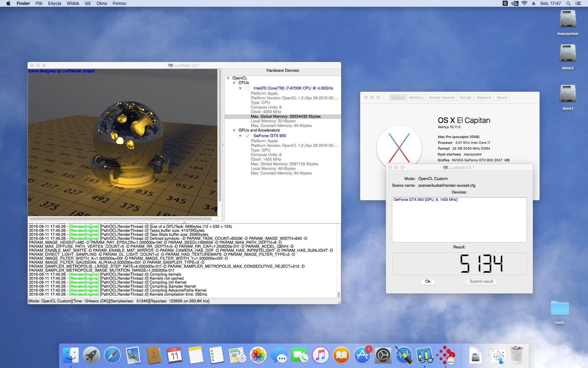Switch to the Pamięć tab
The height and width of the screenshot is (368, 588).
[465, 98]
